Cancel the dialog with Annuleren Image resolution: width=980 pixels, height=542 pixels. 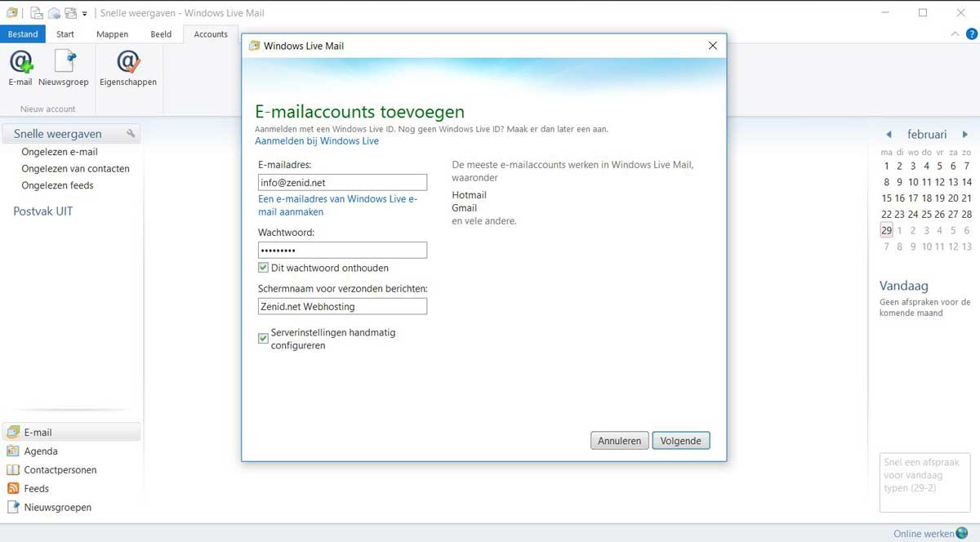point(620,441)
